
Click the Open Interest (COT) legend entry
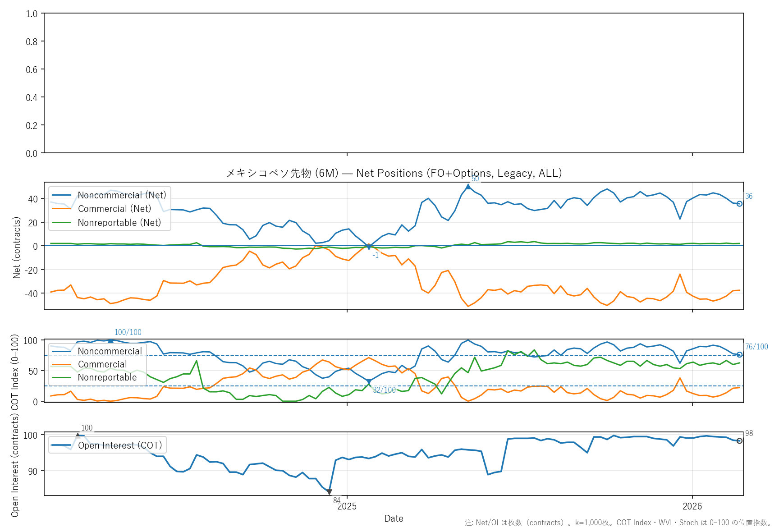tap(119, 445)
